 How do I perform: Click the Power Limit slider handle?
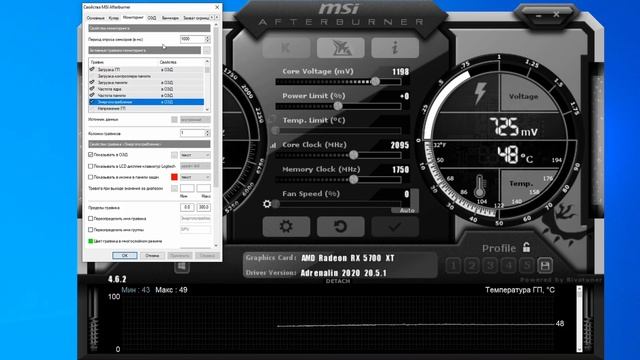[338, 106]
